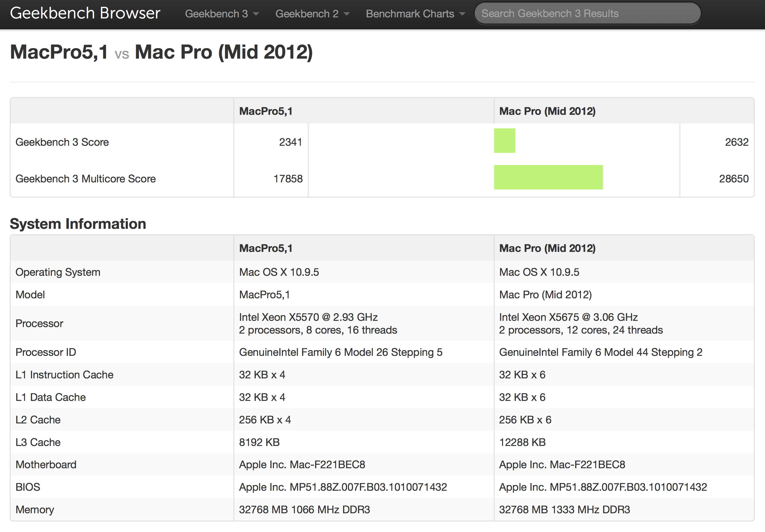Screen dimensions: 765x532
Task: Expand the Geekbench 2 dropdown menu
Action: [x=312, y=14]
